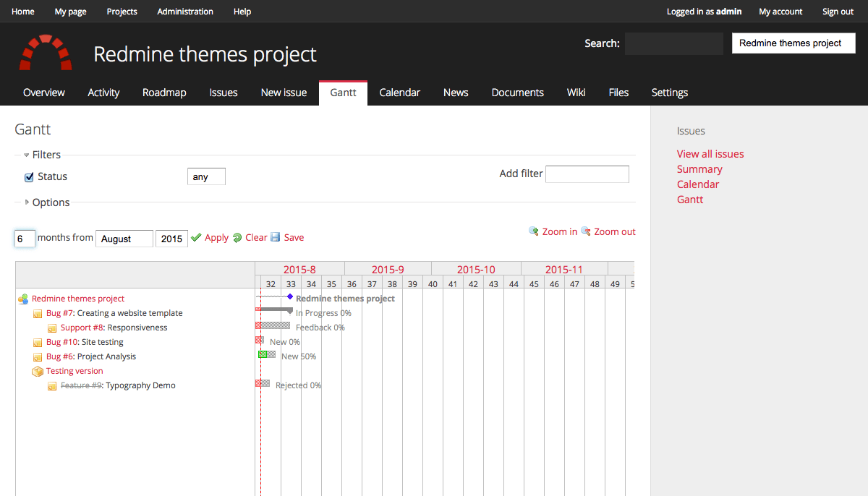
Task: Open the Files tab
Action: click(618, 93)
